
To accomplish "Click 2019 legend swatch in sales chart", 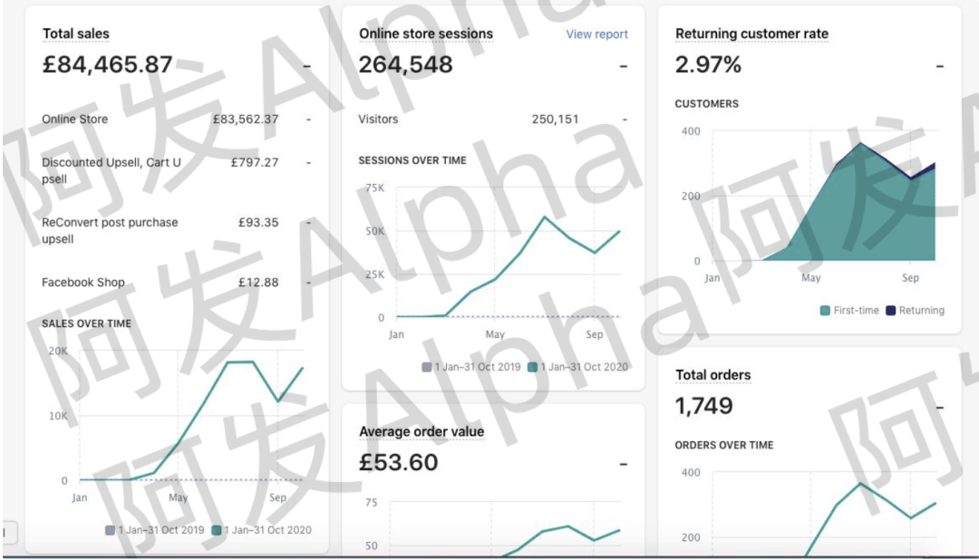I will (x=111, y=530).
